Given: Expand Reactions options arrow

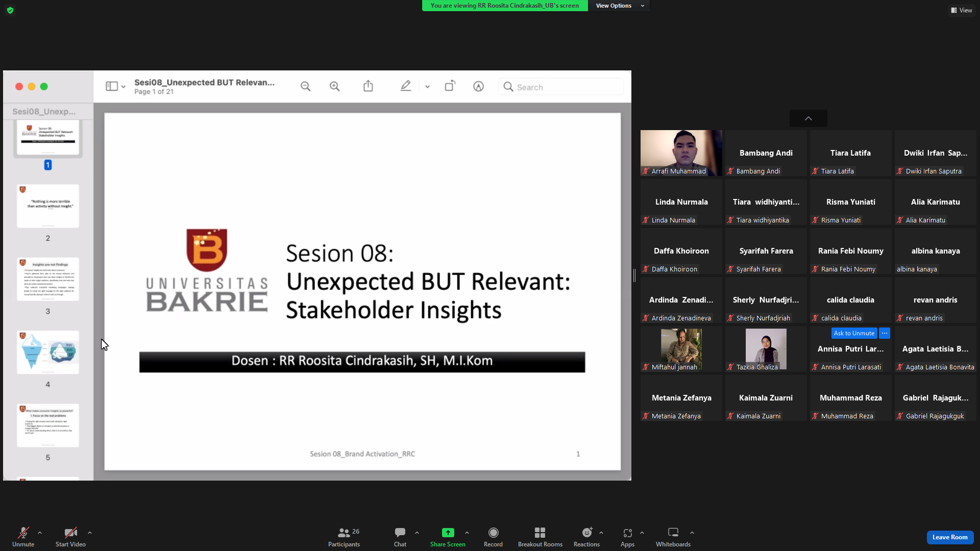Looking at the screenshot, I should click(601, 533).
